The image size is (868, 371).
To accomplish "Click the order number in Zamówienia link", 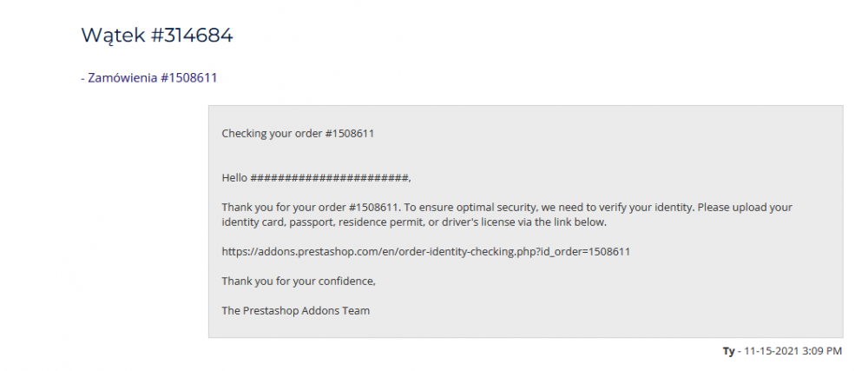I will (188, 78).
